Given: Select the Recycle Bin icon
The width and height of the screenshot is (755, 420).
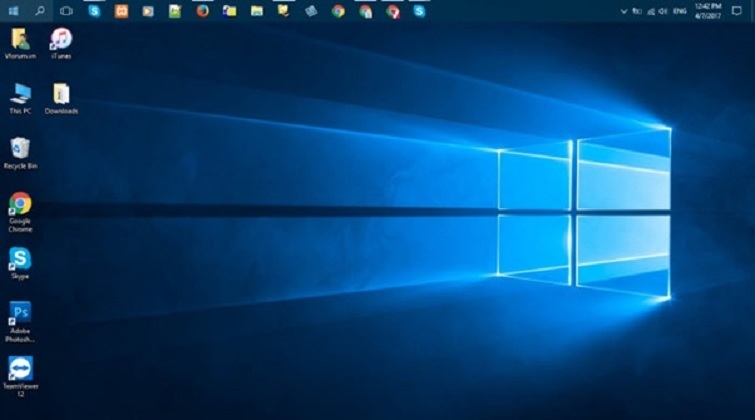Looking at the screenshot, I should (20, 149).
